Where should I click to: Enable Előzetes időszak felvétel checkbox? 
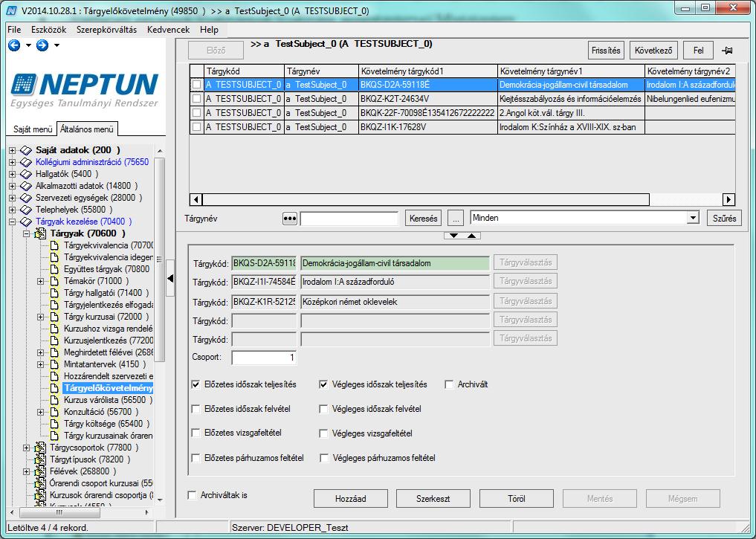pyautogui.click(x=196, y=409)
